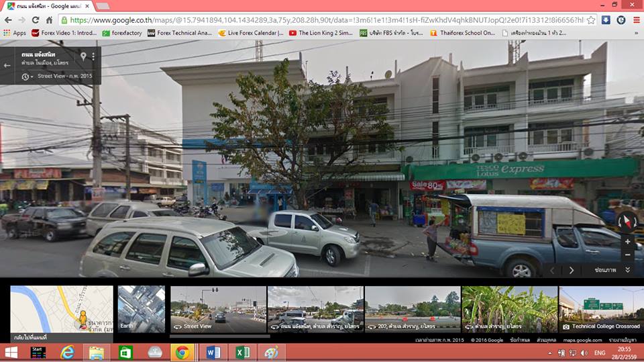Open the Technical College Crossroad photo

point(601,309)
